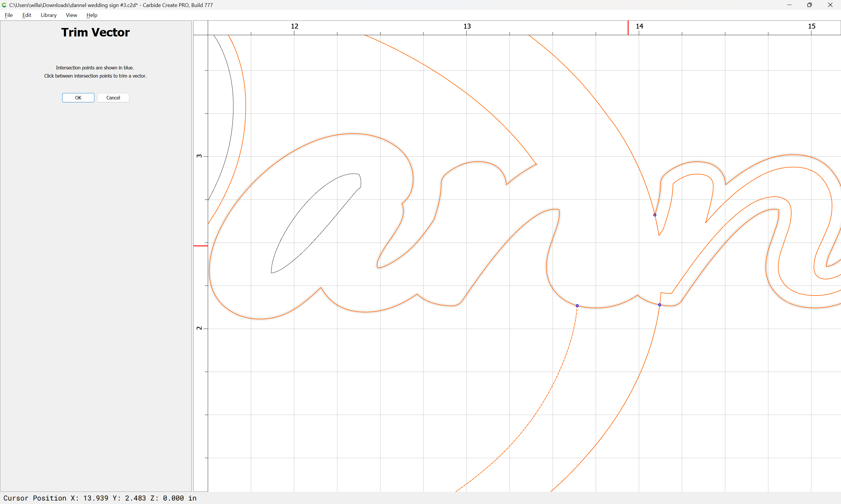This screenshot has width=841, height=504.
Task: Open the View menu
Action: 71,15
